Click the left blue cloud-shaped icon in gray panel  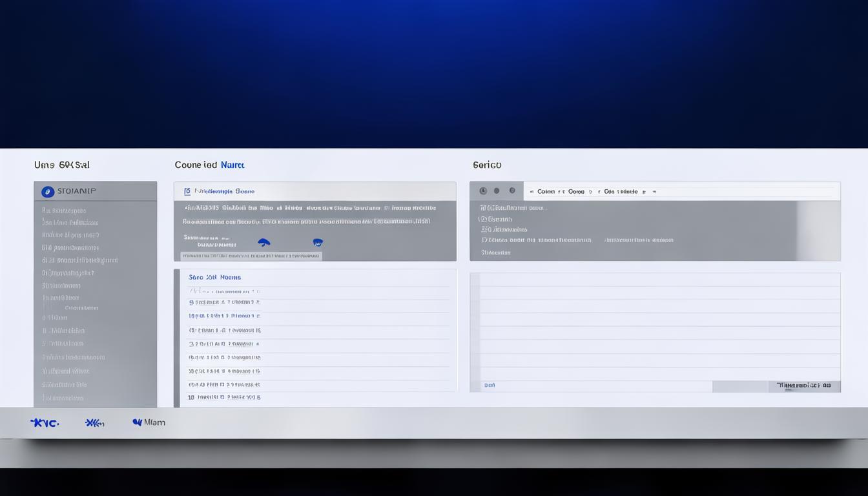coord(263,243)
